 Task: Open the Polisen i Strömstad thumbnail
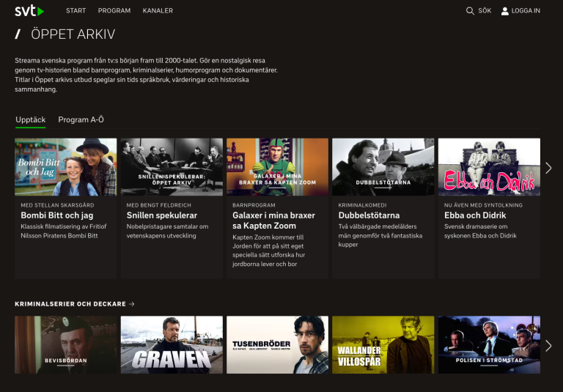(489, 344)
